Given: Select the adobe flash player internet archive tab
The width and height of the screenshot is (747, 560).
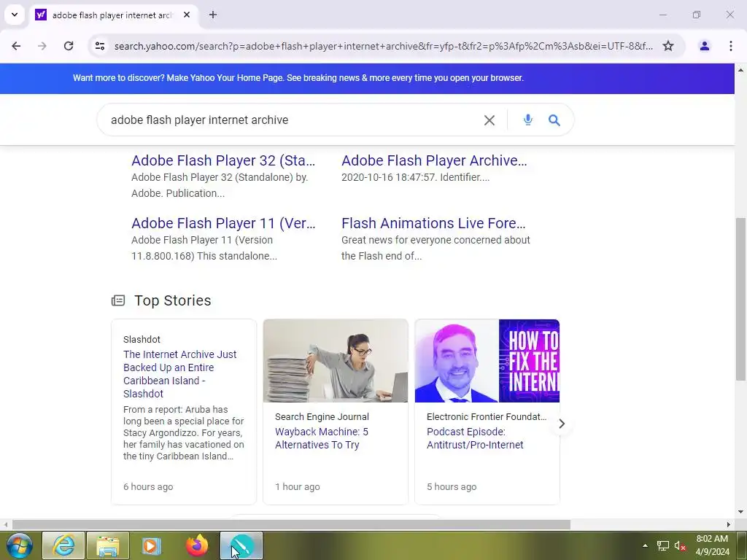Looking at the screenshot, I should [x=112, y=15].
